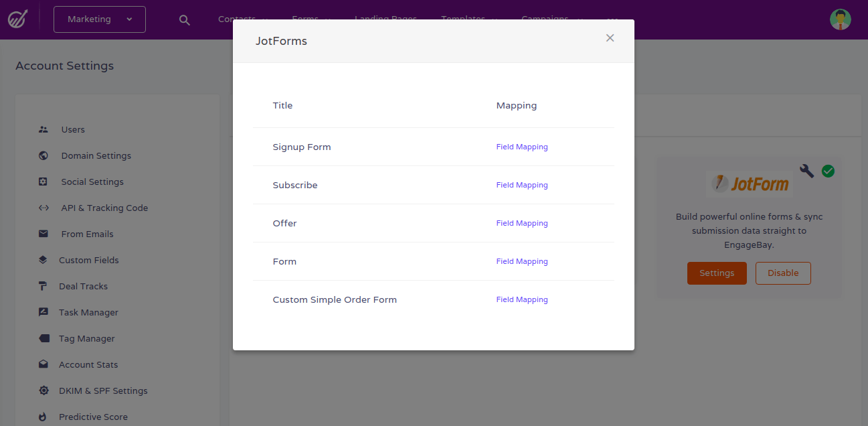Viewport: 868px width, 426px height.
Task: Select the 'Offer' title text
Action: tap(284, 223)
